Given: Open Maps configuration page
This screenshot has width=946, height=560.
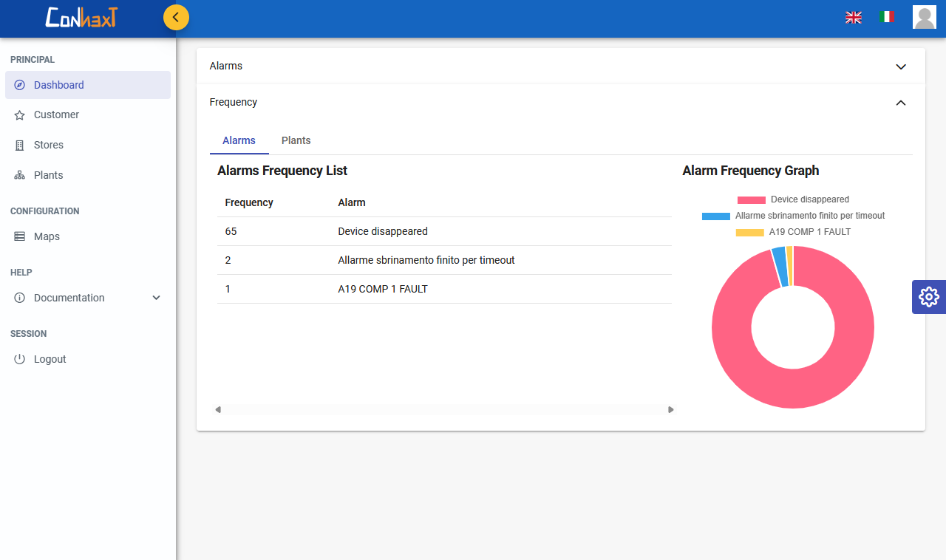Looking at the screenshot, I should point(47,236).
